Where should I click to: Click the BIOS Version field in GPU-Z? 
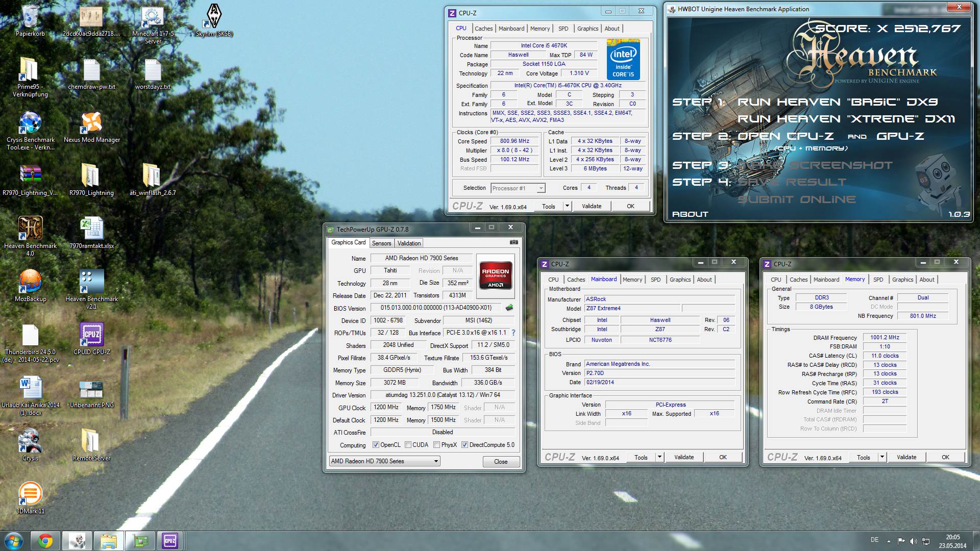click(x=436, y=308)
